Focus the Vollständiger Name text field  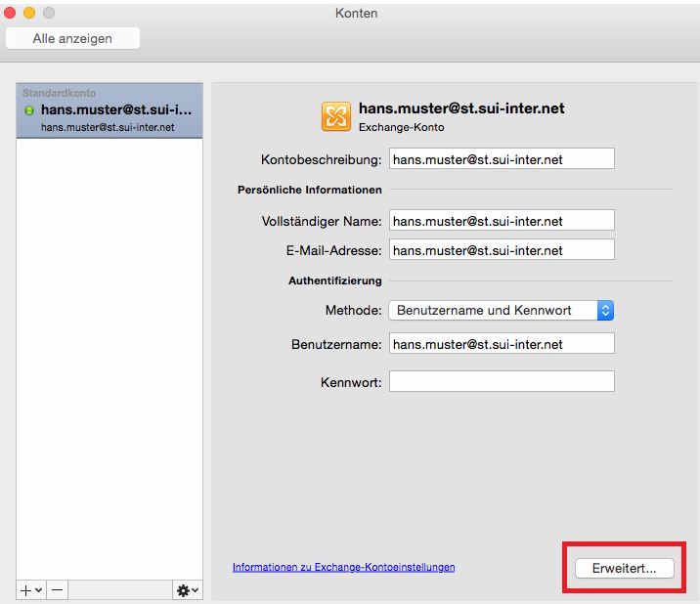[501, 221]
